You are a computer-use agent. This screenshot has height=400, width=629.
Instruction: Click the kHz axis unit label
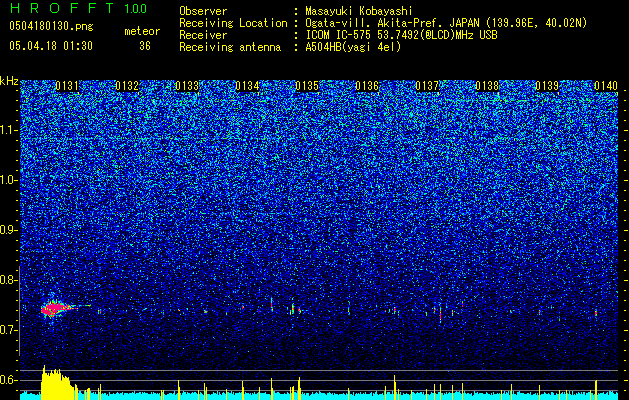pos(9,81)
